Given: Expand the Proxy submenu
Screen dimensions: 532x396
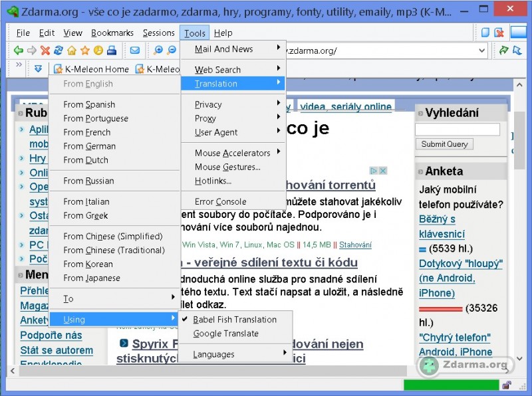Looking at the screenshot, I should 233,118.
